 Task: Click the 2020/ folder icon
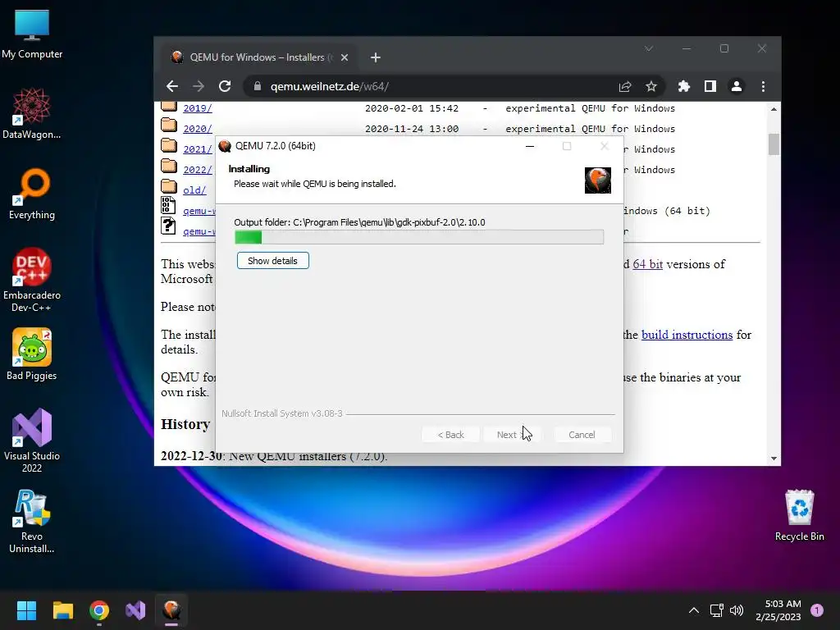pyautogui.click(x=169, y=126)
